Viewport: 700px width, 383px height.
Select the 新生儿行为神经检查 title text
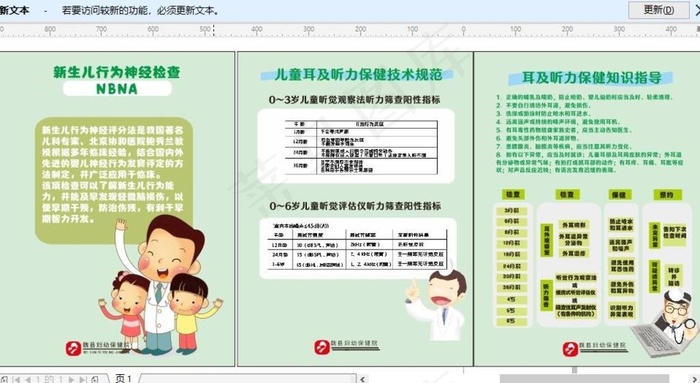click(117, 72)
